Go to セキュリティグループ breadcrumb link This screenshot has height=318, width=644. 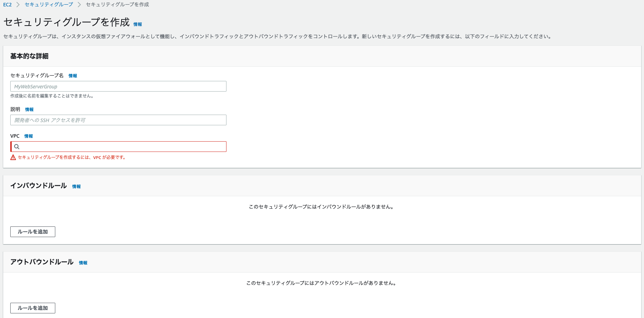tap(49, 5)
